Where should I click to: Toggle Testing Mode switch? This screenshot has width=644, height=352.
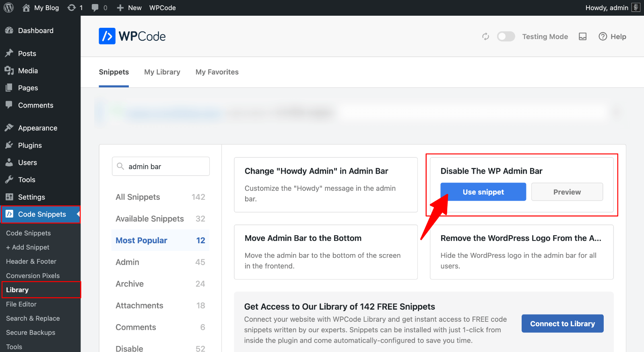point(506,37)
